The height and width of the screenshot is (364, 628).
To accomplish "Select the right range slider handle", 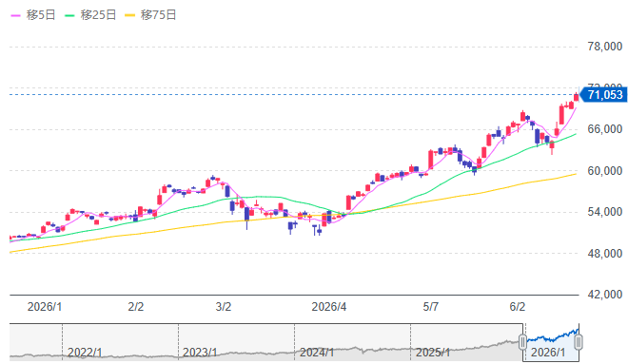I will pos(579,342).
